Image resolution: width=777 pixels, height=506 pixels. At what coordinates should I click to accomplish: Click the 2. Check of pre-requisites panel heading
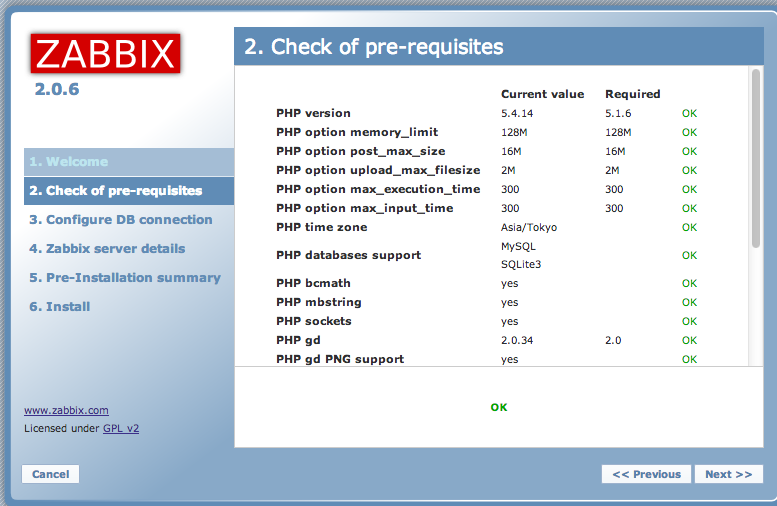(x=374, y=47)
